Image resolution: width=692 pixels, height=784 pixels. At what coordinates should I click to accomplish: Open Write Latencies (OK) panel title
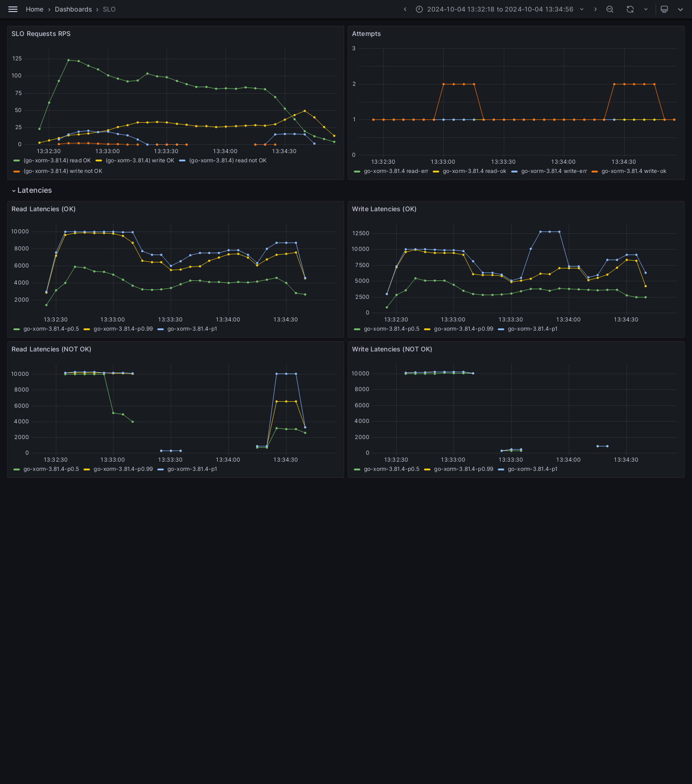pyautogui.click(x=384, y=209)
